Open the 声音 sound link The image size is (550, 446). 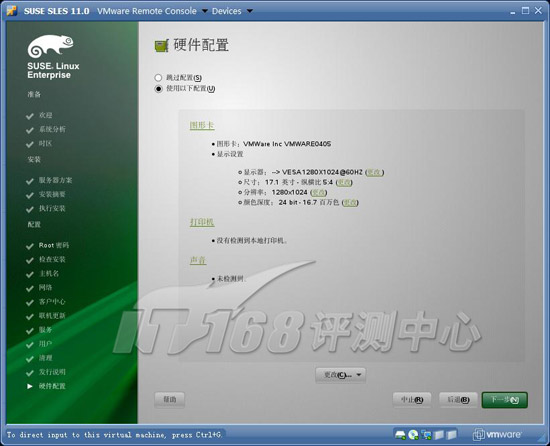198,260
